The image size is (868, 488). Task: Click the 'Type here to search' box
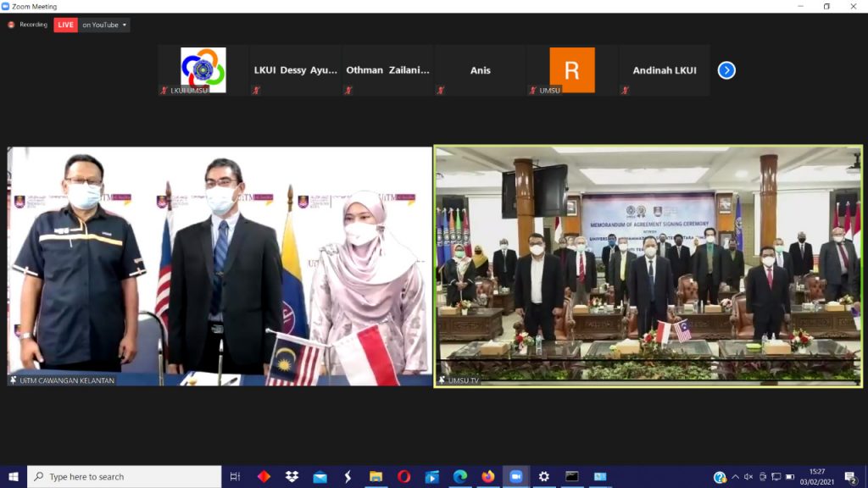(x=124, y=477)
